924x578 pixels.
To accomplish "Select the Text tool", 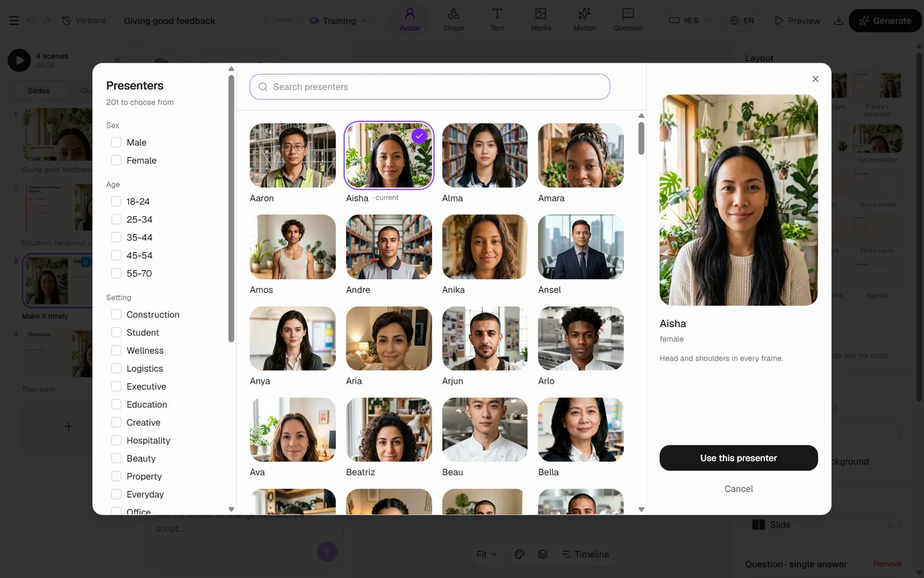I will pos(497,20).
